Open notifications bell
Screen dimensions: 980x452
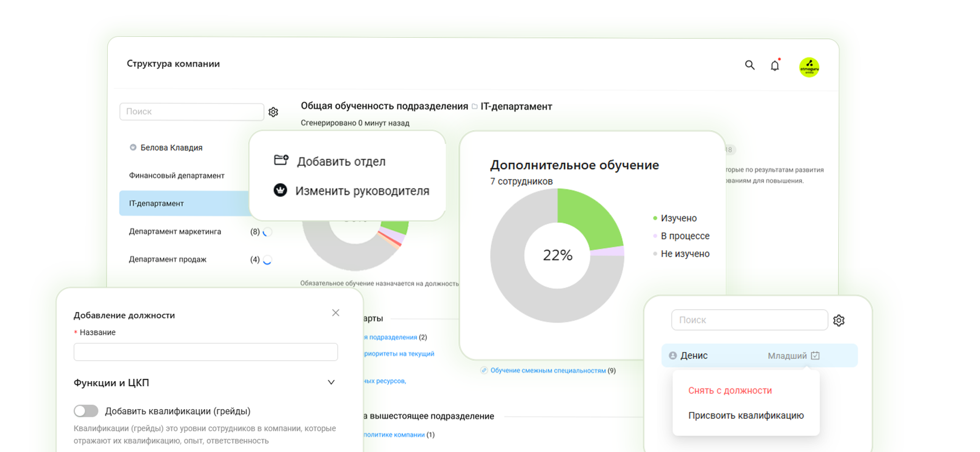coord(775,65)
